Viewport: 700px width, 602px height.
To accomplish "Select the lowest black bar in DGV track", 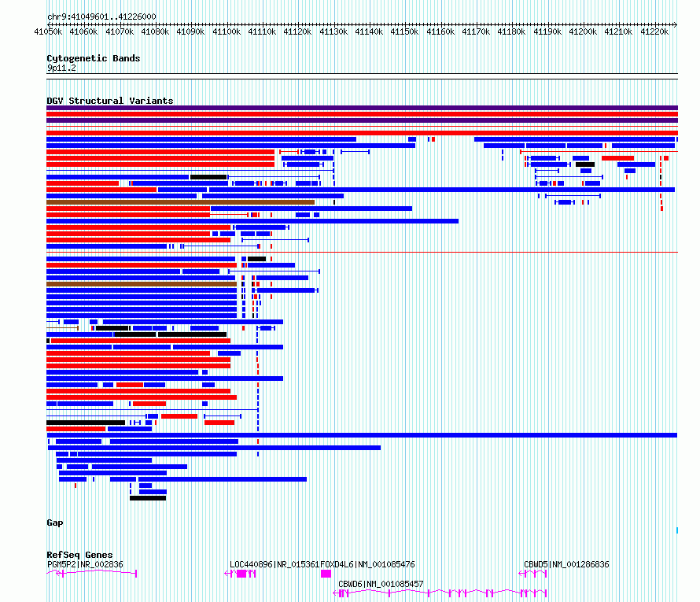I will coord(148,498).
